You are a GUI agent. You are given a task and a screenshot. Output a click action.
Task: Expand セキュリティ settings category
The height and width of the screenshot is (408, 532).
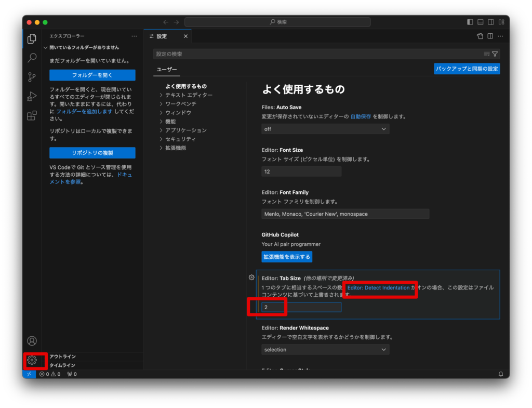pos(178,139)
